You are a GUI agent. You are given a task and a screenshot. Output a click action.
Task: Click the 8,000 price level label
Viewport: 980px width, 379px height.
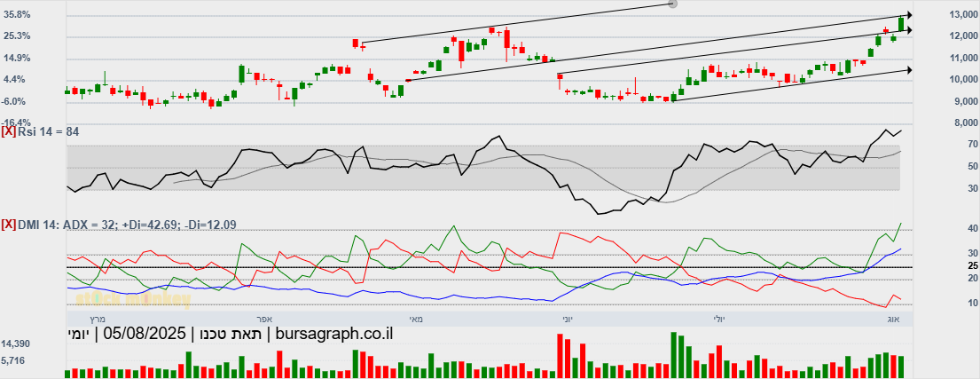(965, 122)
